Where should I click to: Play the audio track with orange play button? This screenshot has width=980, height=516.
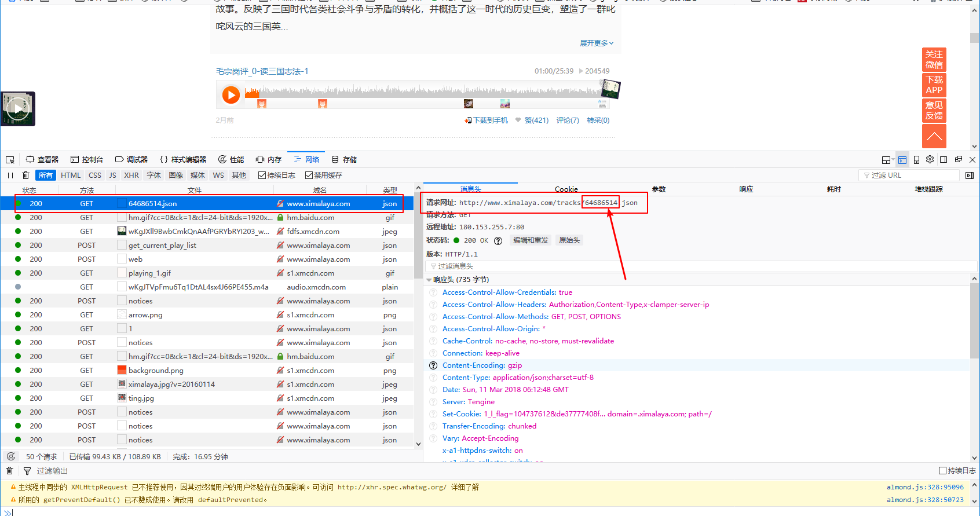(231, 95)
